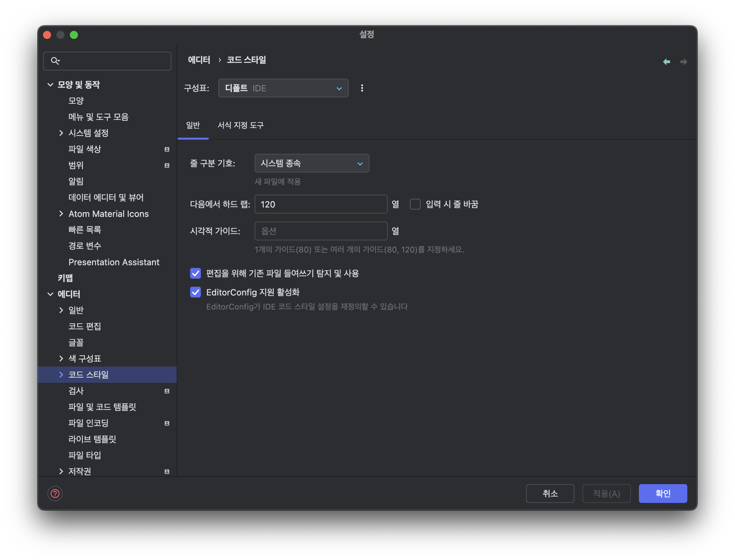Click the 시각적 가이드 input field
This screenshot has height=560, width=735.
click(321, 231)
